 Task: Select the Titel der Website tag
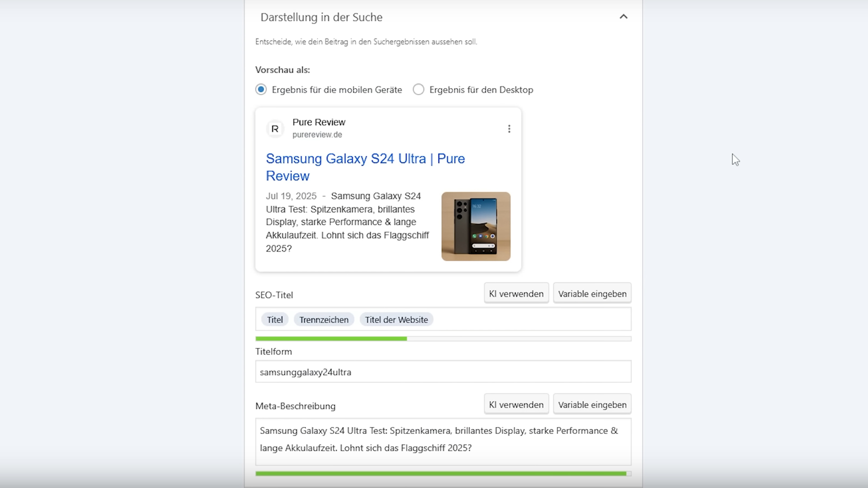tap(396, 319)
